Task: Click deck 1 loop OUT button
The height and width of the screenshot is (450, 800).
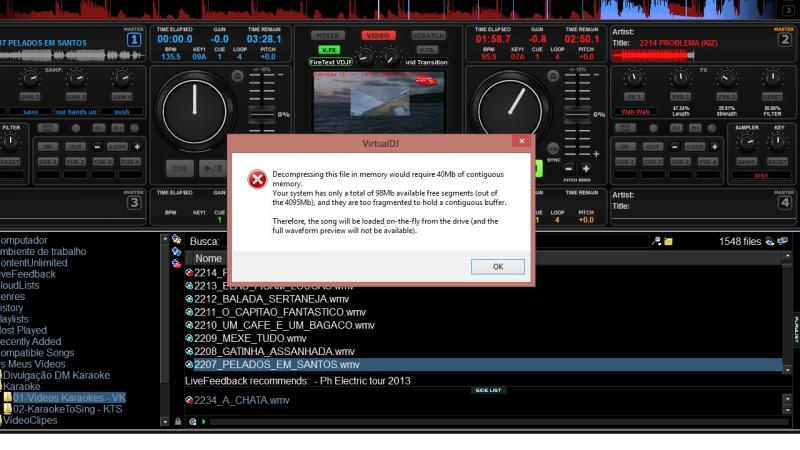Action: (x=75, y=147)
